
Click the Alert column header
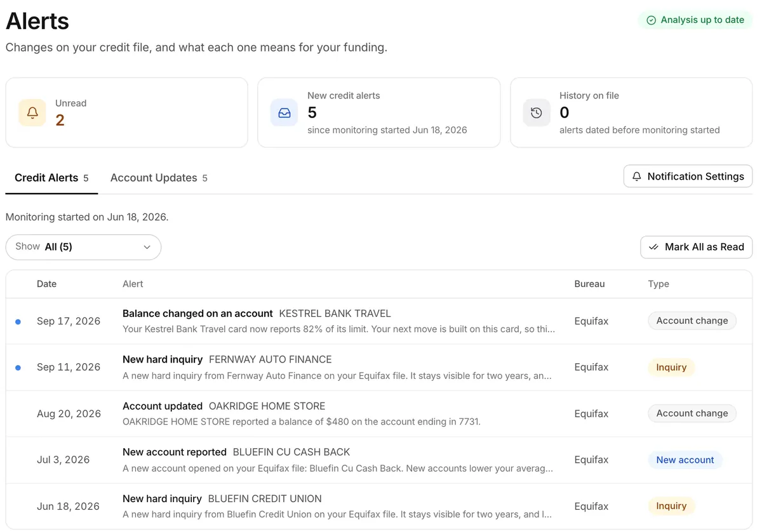point(133,284)
